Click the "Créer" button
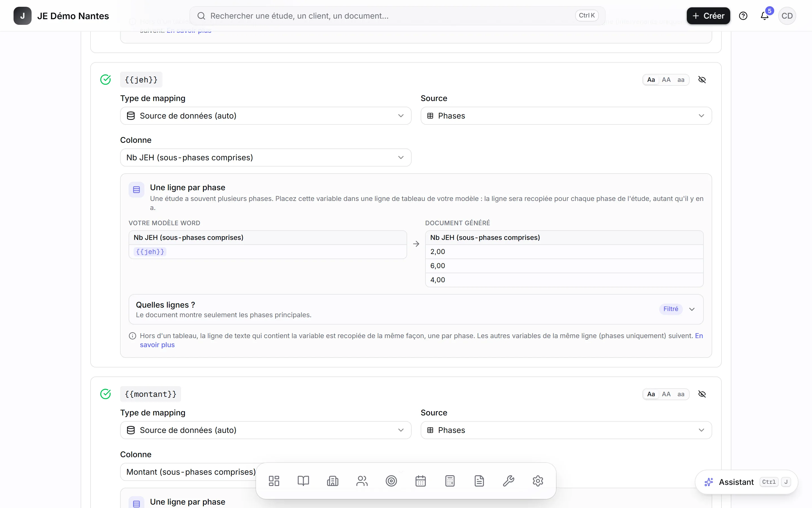This screenshot has height=508, width=812. [708, 16]
